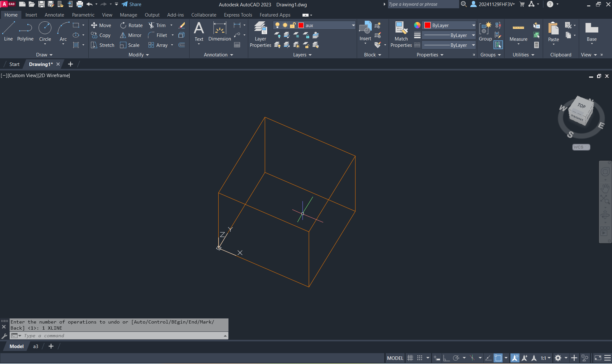
Task: Expand the Draw panel
Action: pos(44,55)
